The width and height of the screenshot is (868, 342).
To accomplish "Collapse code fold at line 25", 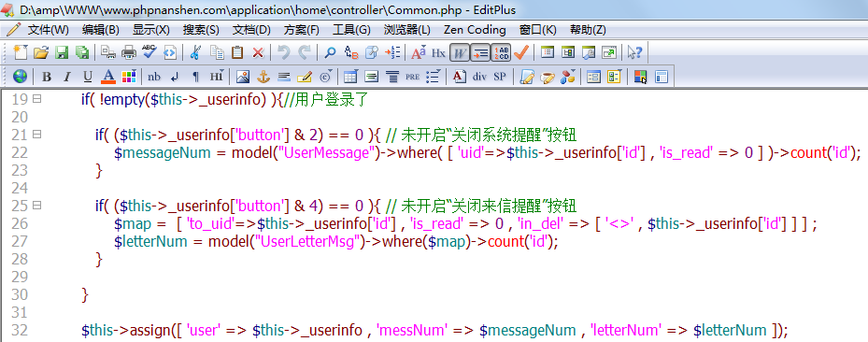I will pos(37,206).
